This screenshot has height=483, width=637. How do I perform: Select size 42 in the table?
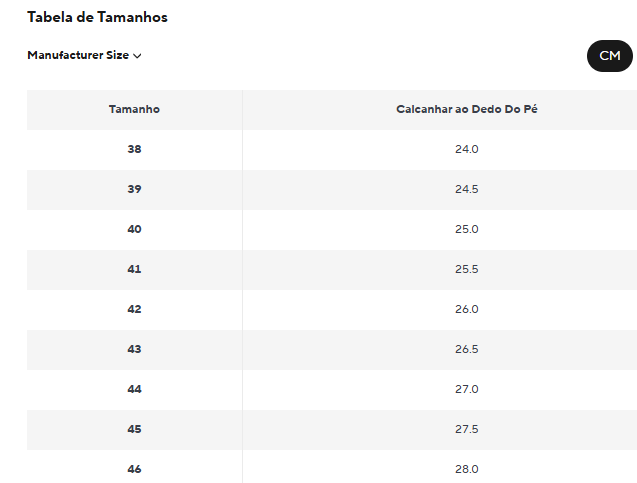pos(134,309)
